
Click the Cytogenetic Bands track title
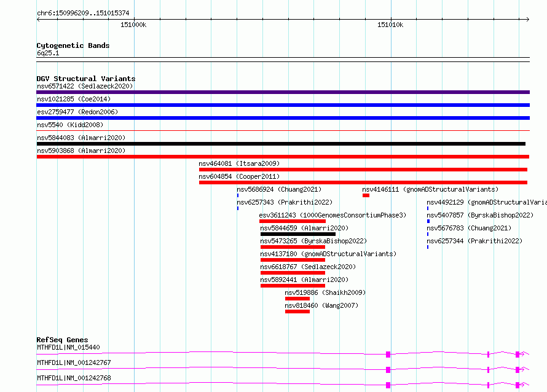pos(73,45)
